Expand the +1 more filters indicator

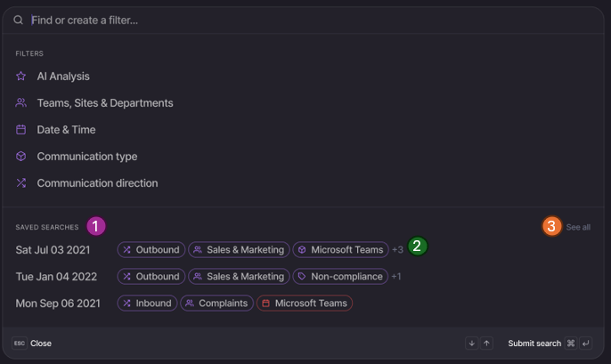point(396,277)
